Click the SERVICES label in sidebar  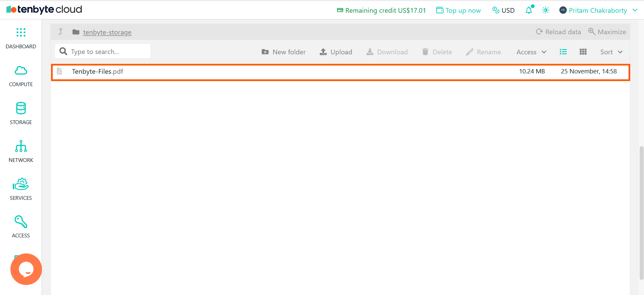(x=21, y=198)
